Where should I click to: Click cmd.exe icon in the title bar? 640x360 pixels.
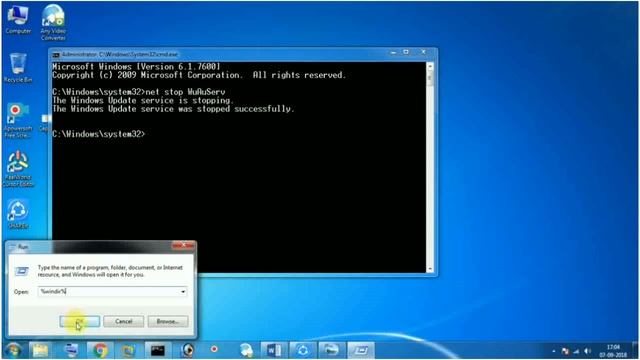click(56, 54)
